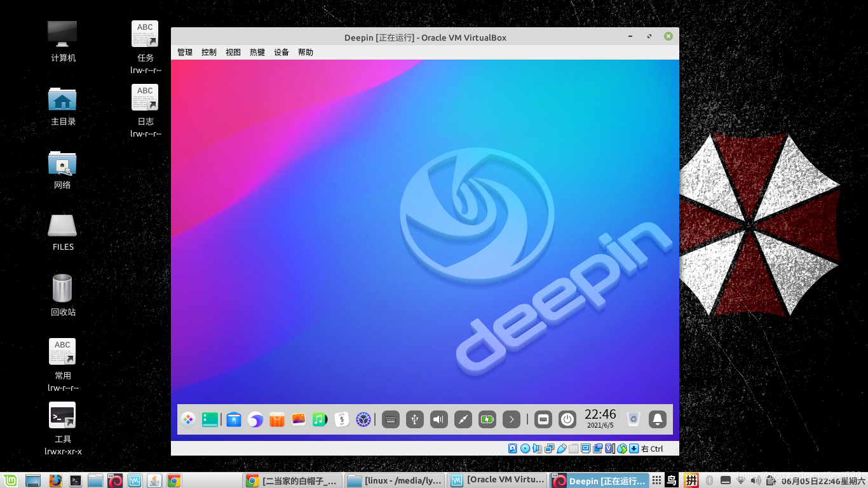This screenshot has width=868, height=488.
Task: Open the Linux Mint start menu button
Action: click(10, 480)
